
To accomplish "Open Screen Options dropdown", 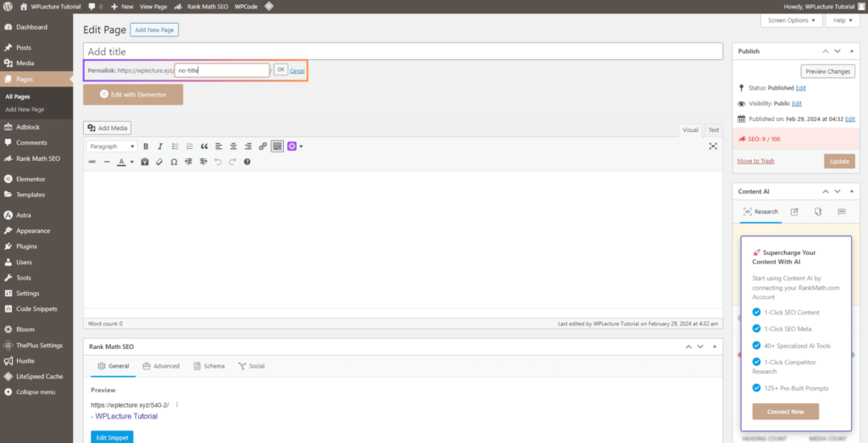I will tap(792, 20).
